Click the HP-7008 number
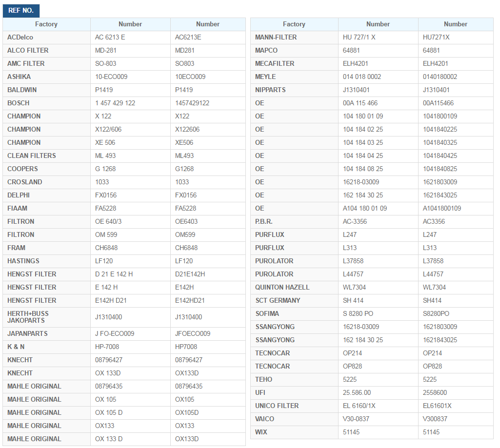The width and height of the screenshot is (500, 448). click(107, 347)
